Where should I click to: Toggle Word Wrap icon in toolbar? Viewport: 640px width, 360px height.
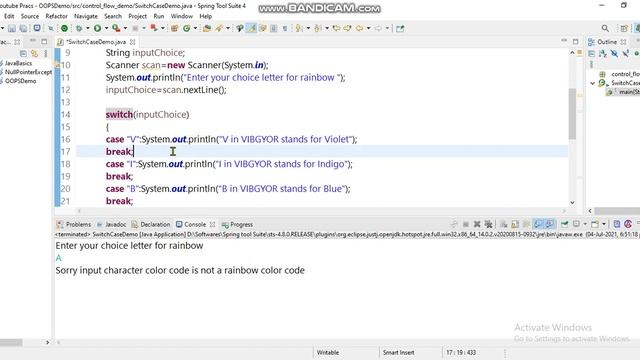(262, 28)
